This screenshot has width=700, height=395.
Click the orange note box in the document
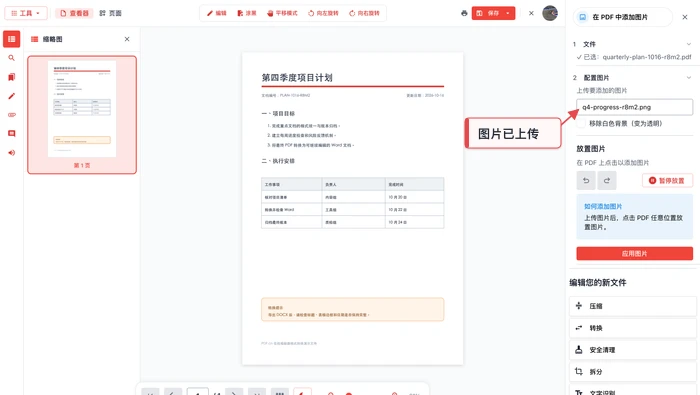(x=353, y=309)
